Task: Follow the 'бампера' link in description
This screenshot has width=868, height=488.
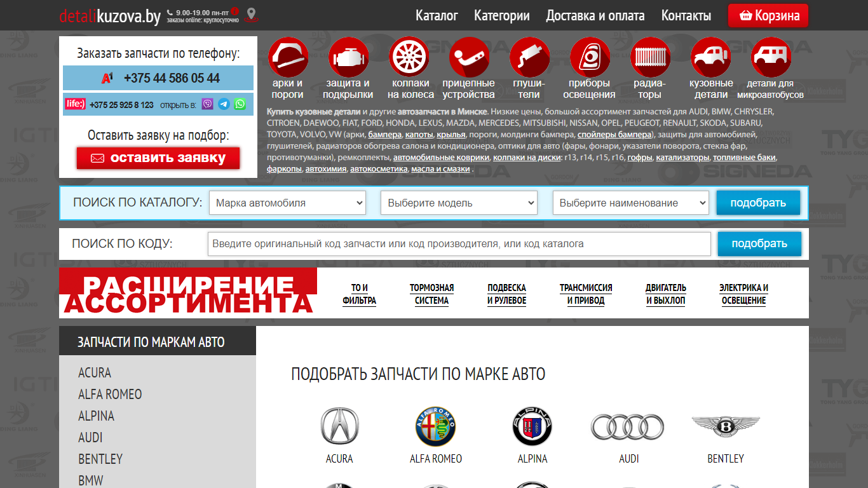Action: tap(385, 135)
